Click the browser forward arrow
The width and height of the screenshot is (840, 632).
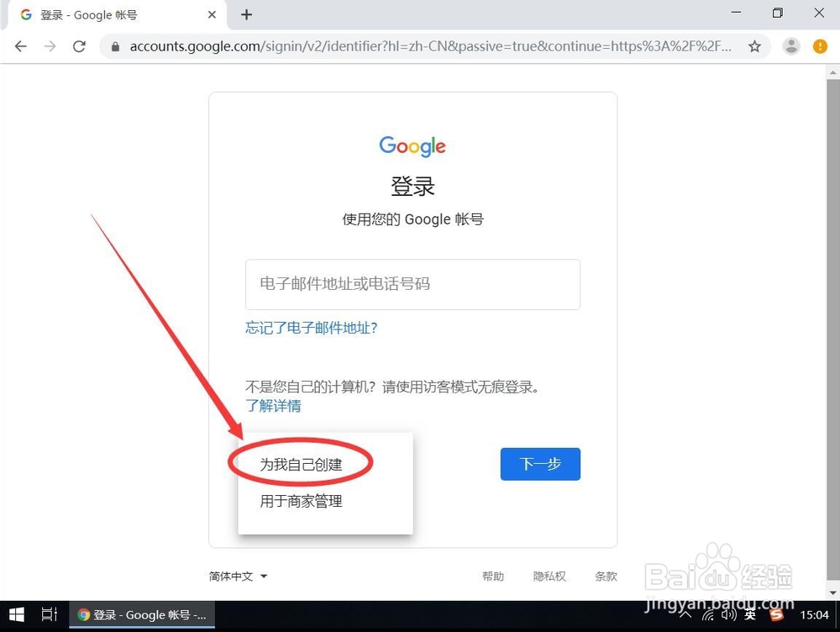[50, 46]
